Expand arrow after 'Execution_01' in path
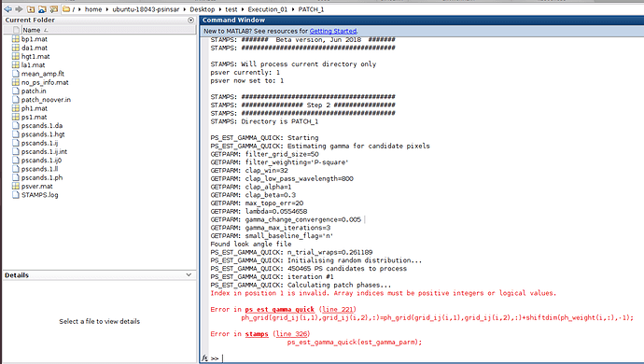 (293, 9)
